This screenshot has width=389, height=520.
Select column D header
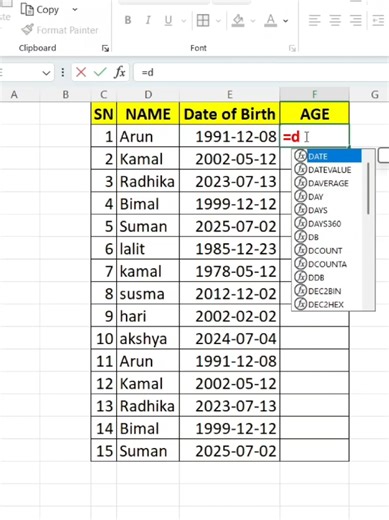(x=148, y=95)
